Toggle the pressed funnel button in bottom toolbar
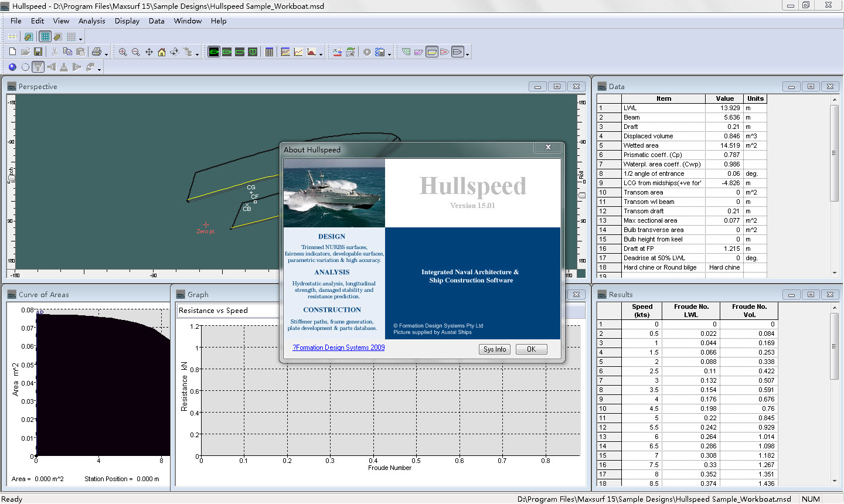The image size is (844, 504). [38, 67]
